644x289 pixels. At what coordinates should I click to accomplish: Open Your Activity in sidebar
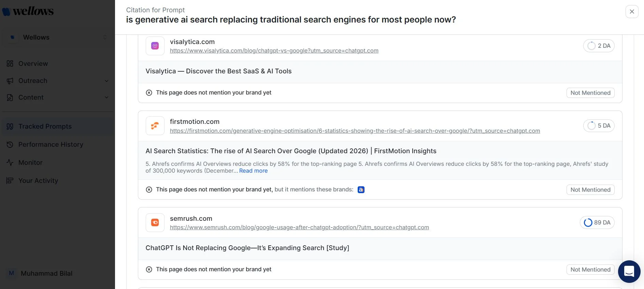click(x=38, y=180)
